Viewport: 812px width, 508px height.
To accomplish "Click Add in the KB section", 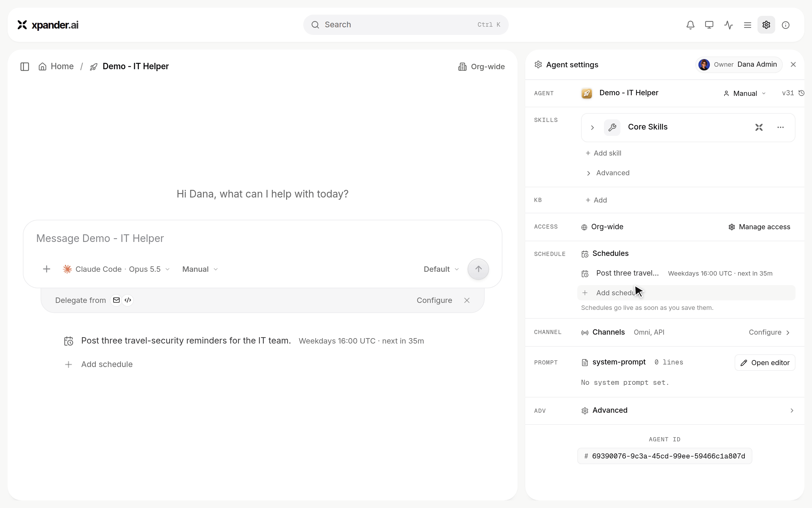I will 596,200.
